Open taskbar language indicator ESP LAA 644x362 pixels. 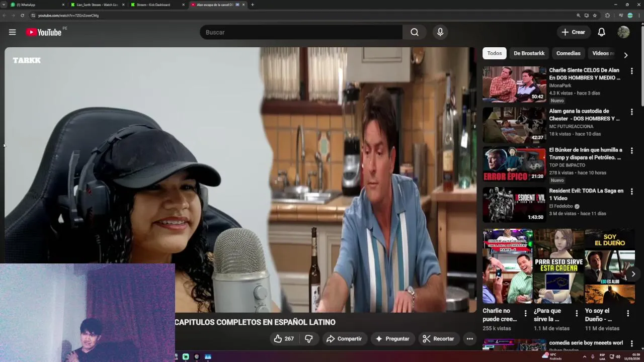[x=602, y=356]
